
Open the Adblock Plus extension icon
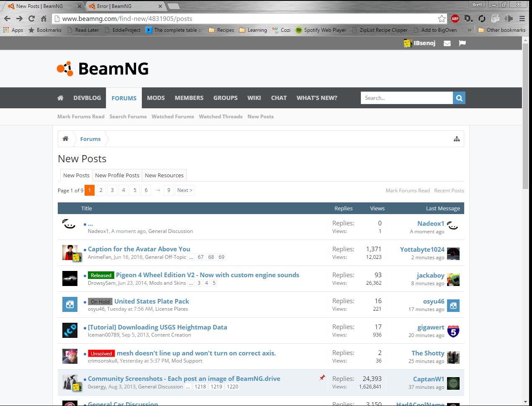point(455,18)
